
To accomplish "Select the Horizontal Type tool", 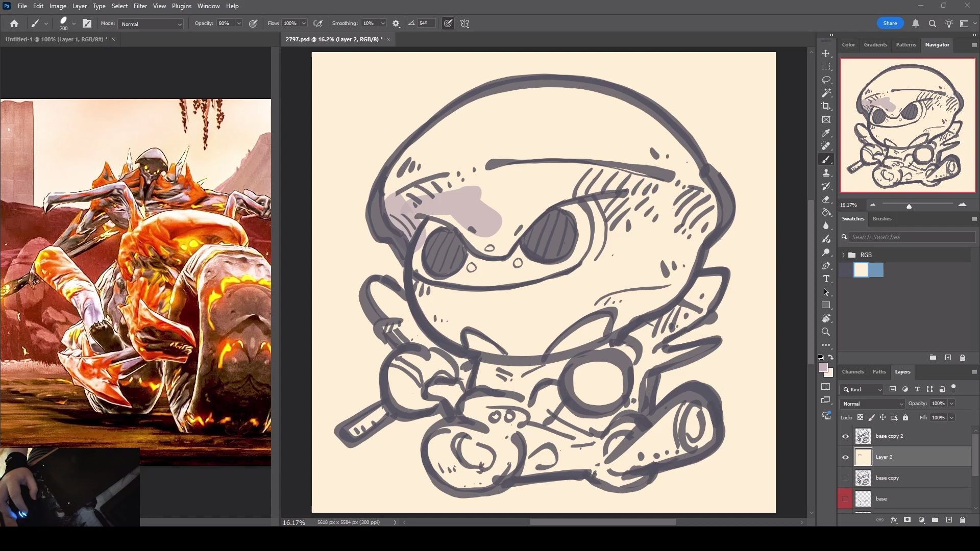I will click(826, 279).
